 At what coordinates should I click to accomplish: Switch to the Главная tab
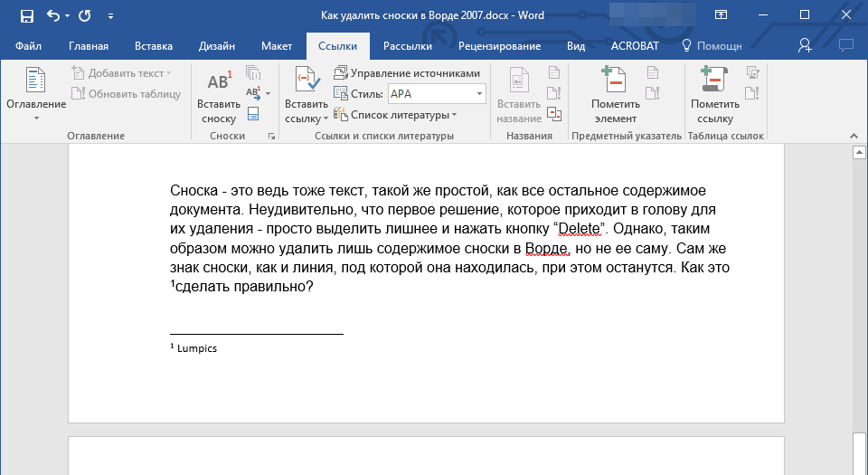click(x=89, y=45)
